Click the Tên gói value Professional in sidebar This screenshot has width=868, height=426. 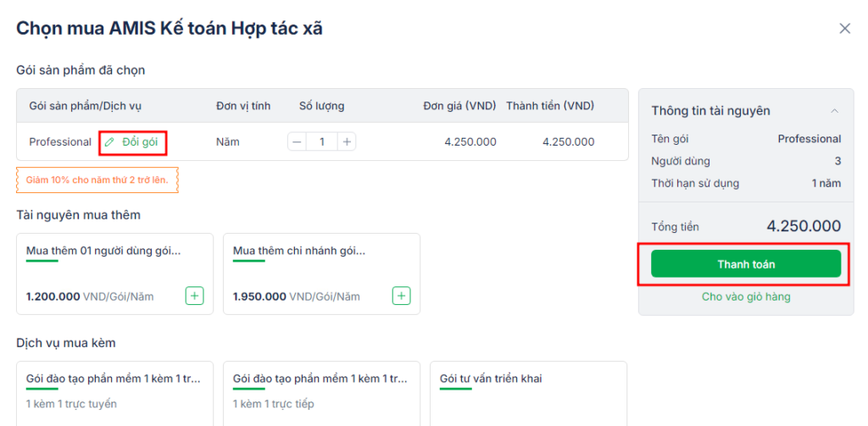(x=810, y=139)
